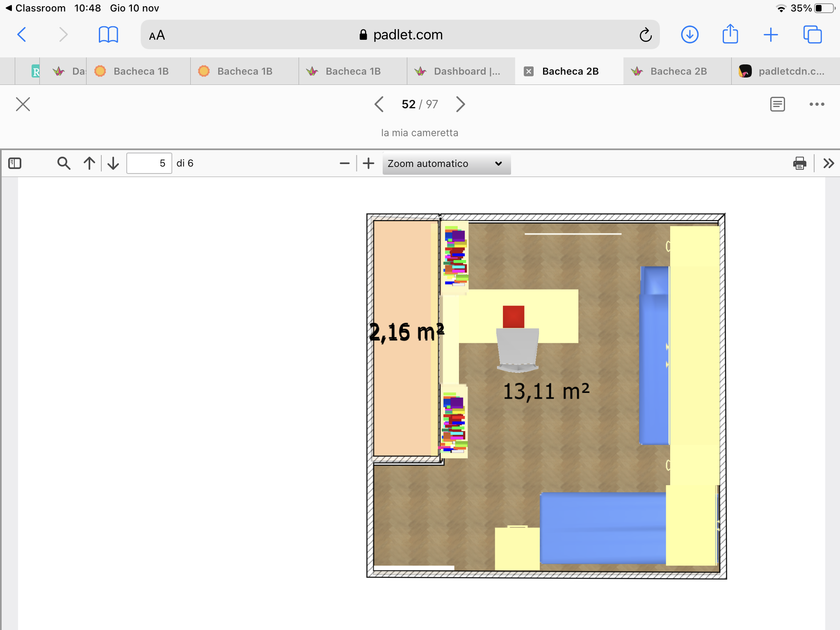Close the active Bacheca 2B tab
This screenshot has width=840, height=630.
pos(529,71)
